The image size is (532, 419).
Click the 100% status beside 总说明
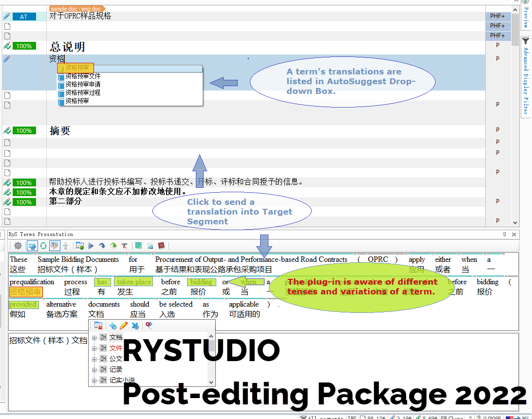(24, 46)
